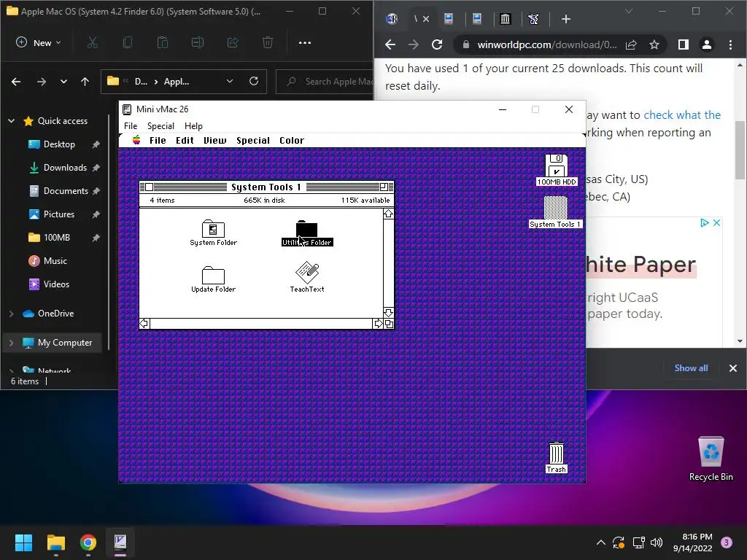Image resolution: width=747 pixels, height=560 pixels.
Task: Open recent locations dropdown arrow
Action: tap(63, 82)
